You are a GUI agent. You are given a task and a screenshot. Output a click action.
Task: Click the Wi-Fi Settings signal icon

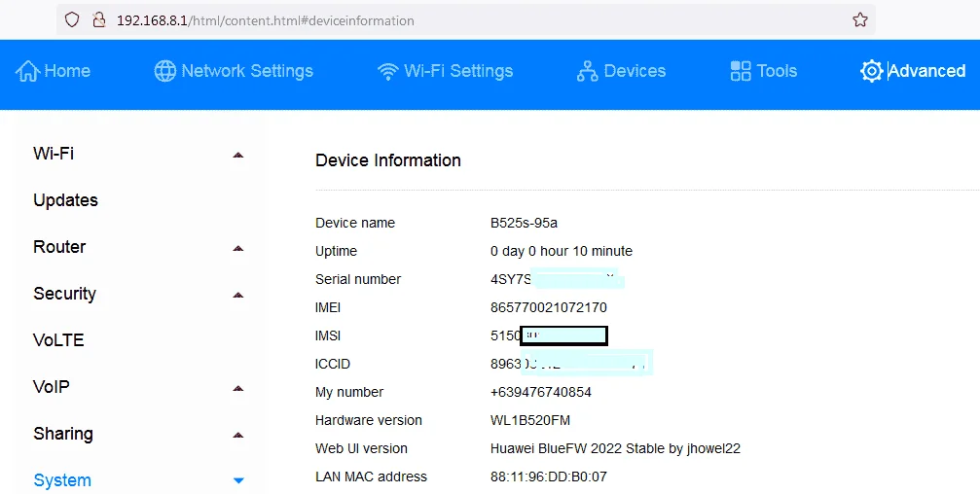coord(388,71)
